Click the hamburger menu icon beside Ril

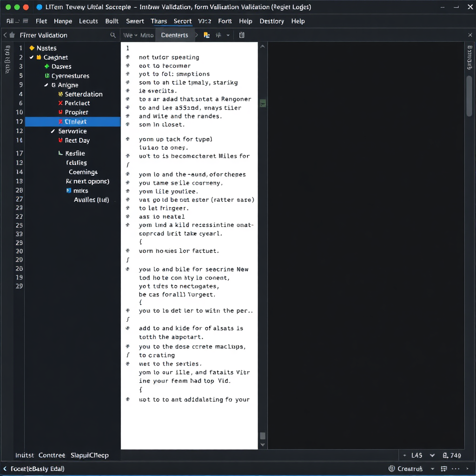[25, 21]
